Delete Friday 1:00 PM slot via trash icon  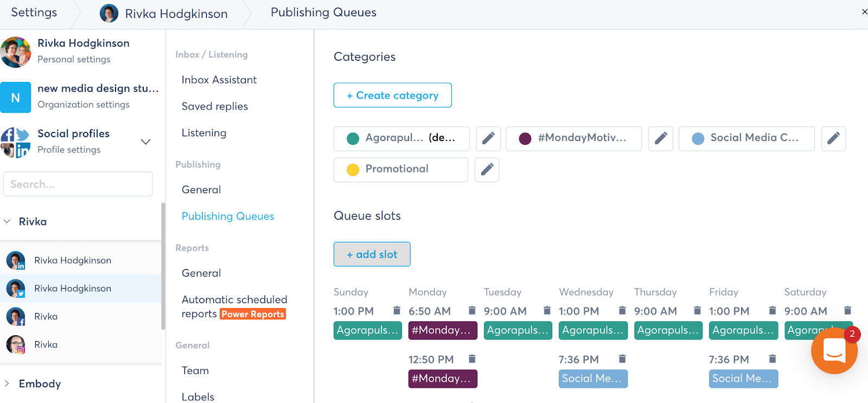(773, 310)
